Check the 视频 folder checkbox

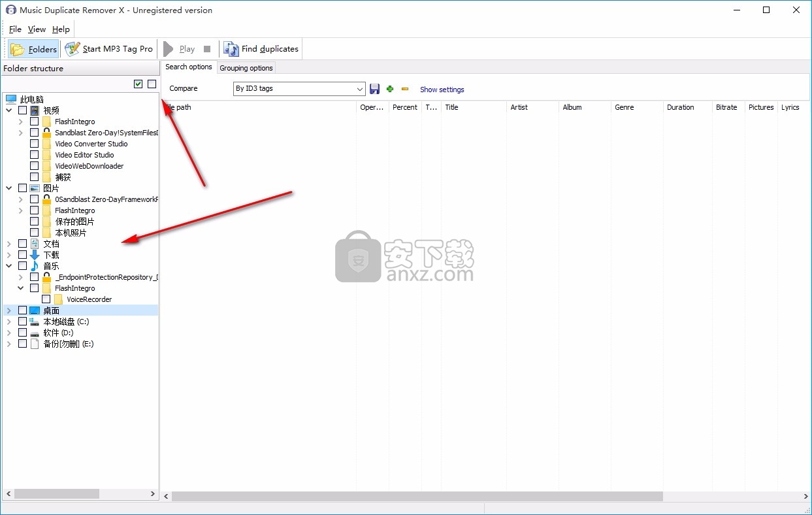click(x=23, y=110)
